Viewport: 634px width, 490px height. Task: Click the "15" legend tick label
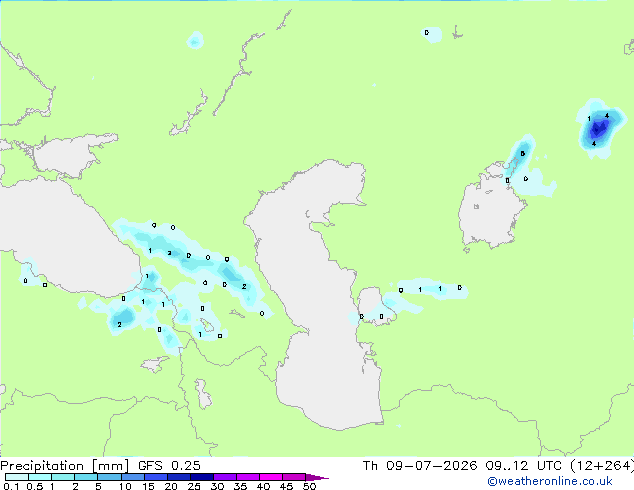148,486
